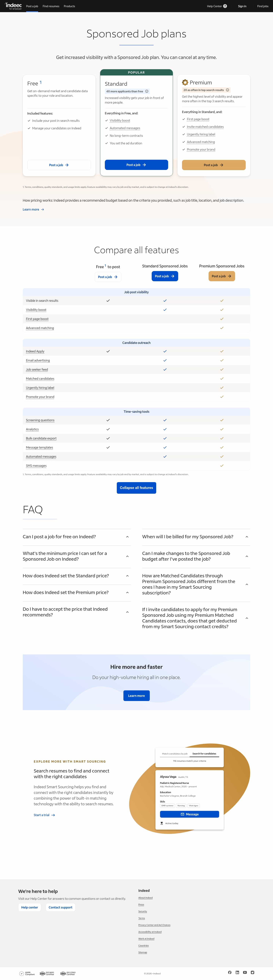This screenshot has width=273, height=980.
Task: Expand 'When will I be billed' FAQ chevron
Action: point(247,537)
